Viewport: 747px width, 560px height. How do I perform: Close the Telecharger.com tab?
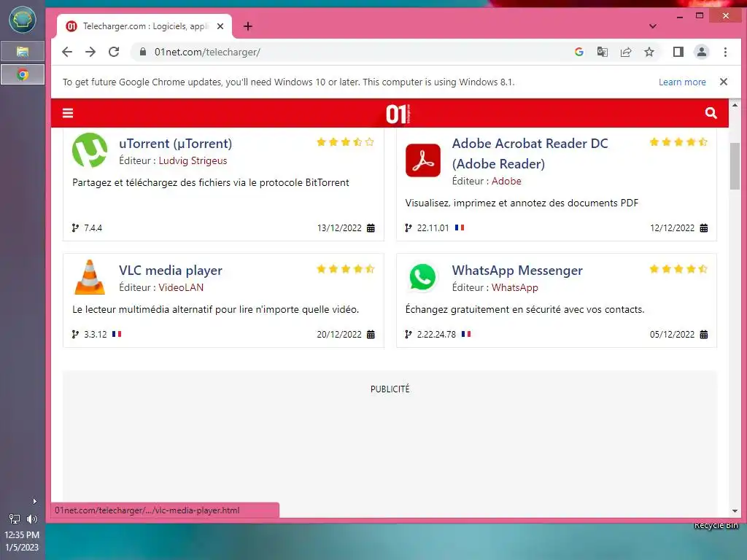click(x=220, y=26)
